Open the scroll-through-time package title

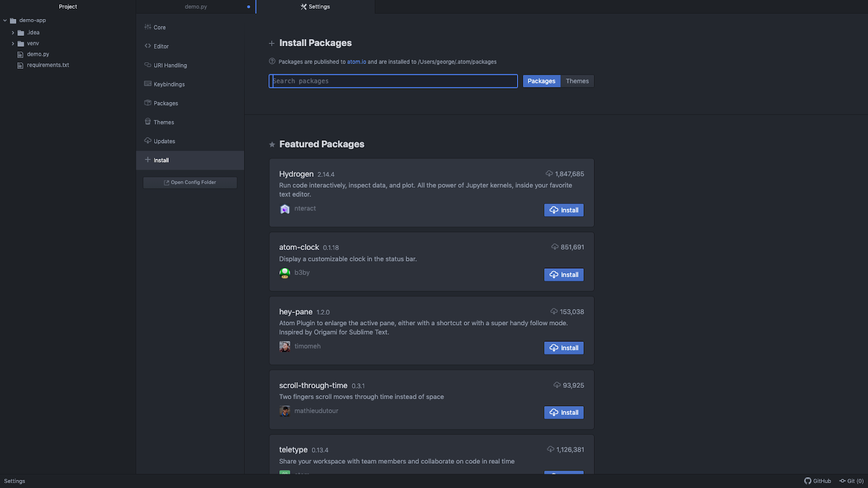click(x=313, y=385)
